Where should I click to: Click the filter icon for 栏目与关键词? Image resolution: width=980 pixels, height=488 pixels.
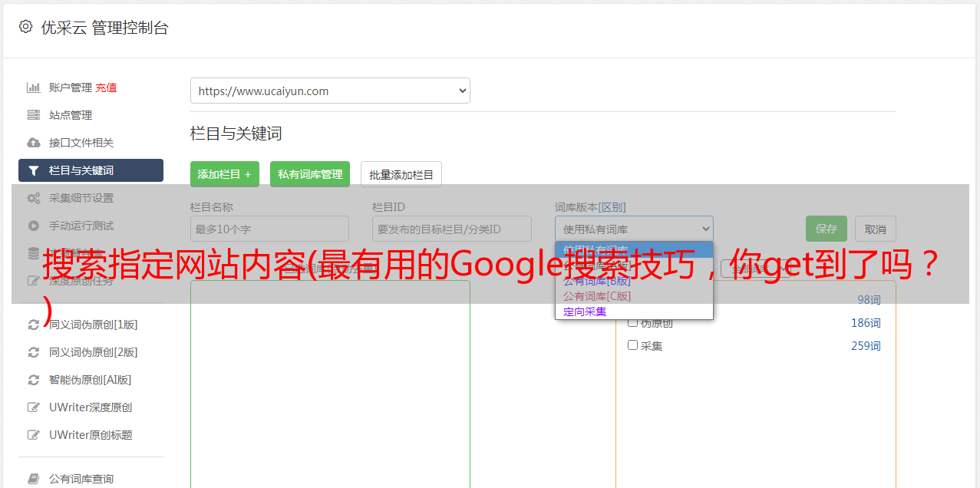pyautogui.click(x=34, y=170)
